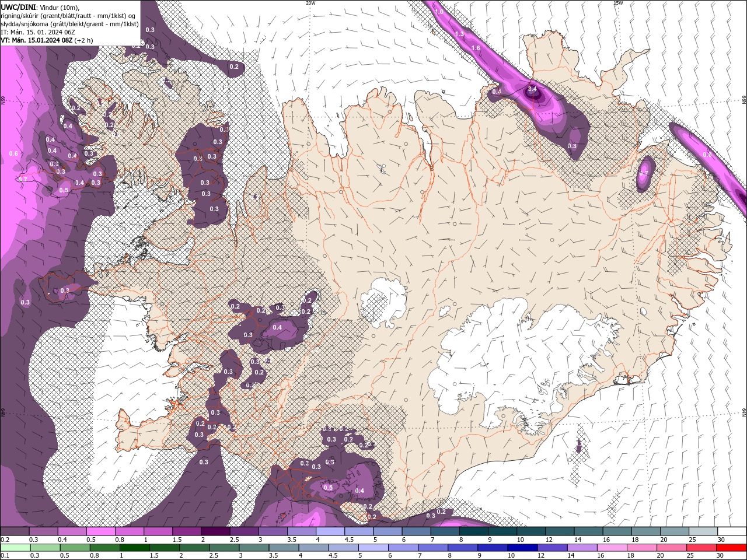Select the 'VT: Mán. 15.01.2024 08Z (+2 h)' line
This screenshot has height=560, width=747.
47,40
